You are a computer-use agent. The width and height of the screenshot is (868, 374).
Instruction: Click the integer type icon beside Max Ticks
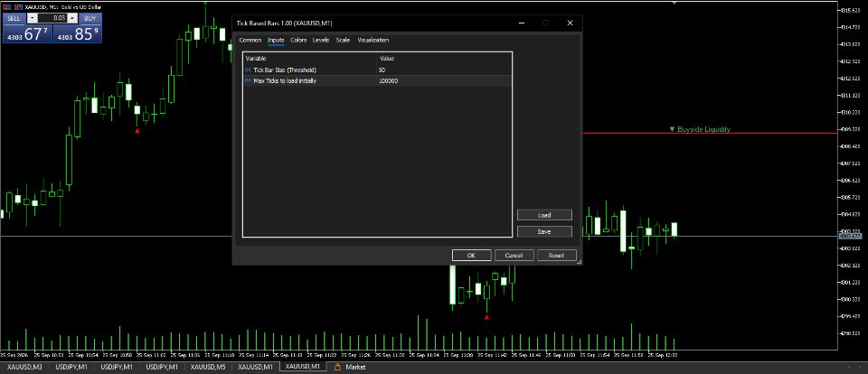tap(248, 80)
